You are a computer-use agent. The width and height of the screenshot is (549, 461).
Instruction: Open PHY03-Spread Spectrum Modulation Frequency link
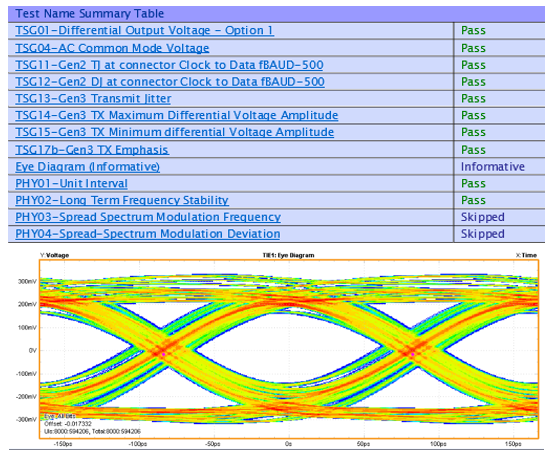pos(148,217)
